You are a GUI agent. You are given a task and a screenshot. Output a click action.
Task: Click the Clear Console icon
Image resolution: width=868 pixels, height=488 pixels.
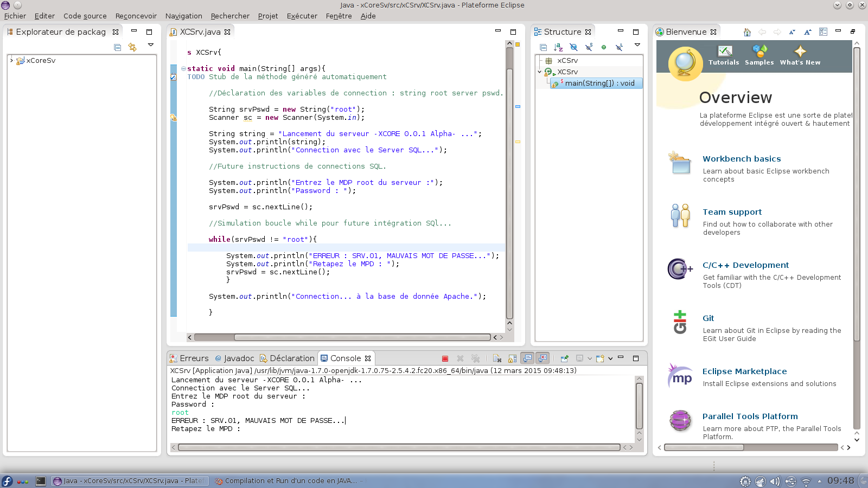tap(497, 358)
